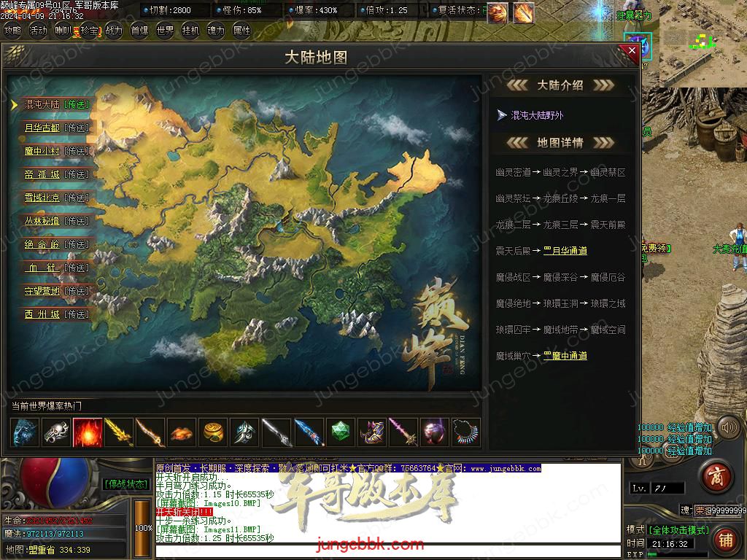Close the 大陆地图 window

coord(632,50)
